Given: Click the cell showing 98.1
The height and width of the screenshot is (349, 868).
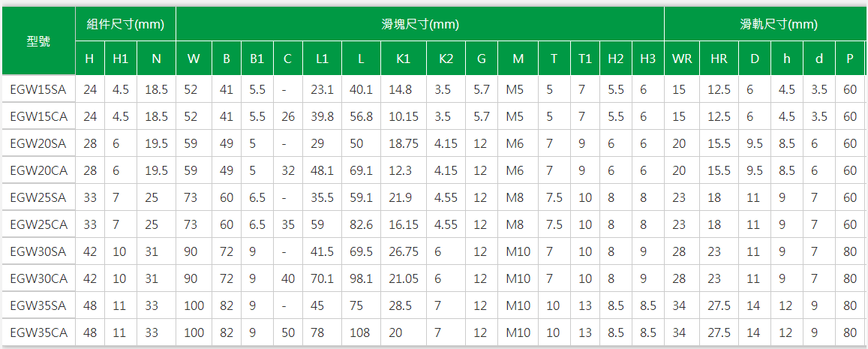Looking at the screenshot, I should click(361, 278).
